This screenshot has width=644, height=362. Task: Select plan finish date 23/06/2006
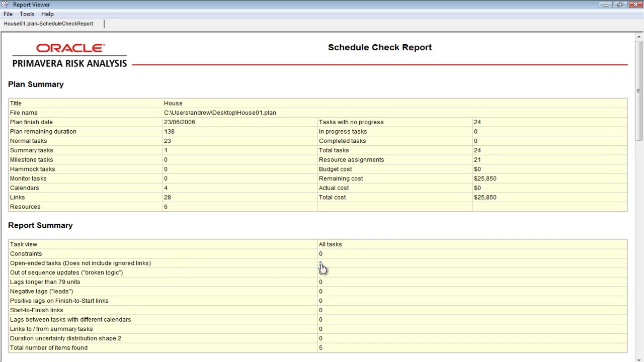click(180, 122)
